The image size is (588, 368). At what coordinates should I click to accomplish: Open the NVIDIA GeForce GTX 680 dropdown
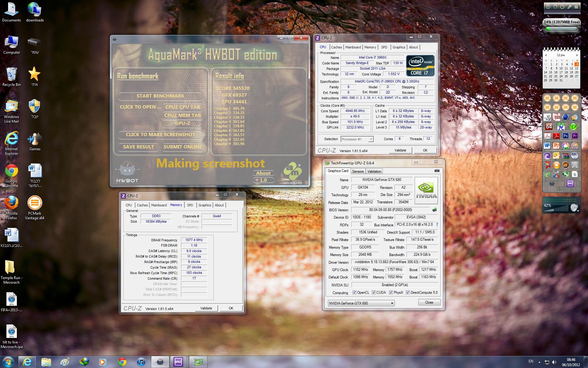(361, 303)
